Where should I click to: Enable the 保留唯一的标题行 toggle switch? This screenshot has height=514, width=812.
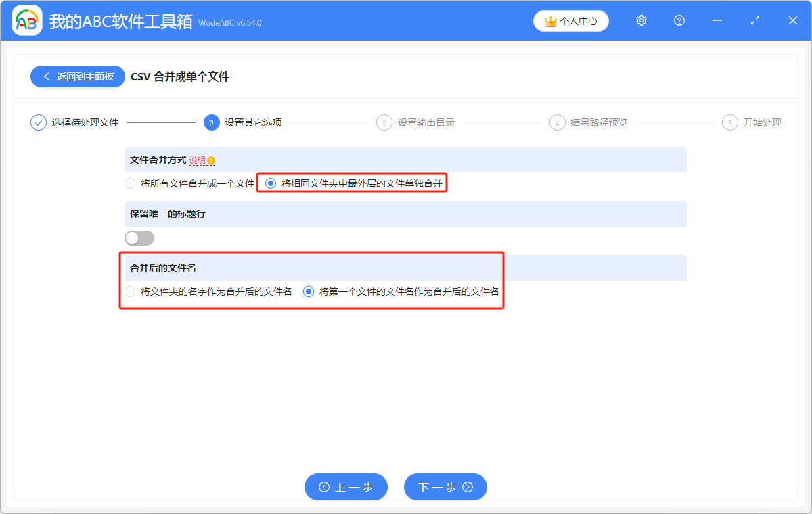pyautogui.click(x=139, y=237)
